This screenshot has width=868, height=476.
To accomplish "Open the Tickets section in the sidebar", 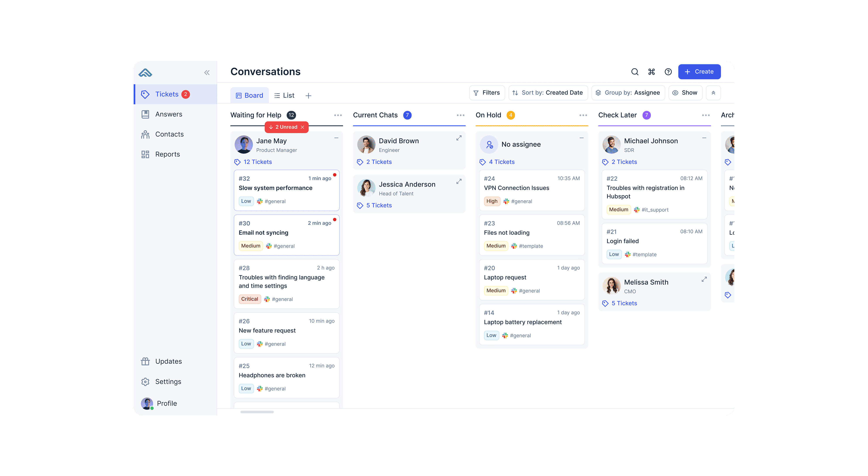I will point(167,94).
